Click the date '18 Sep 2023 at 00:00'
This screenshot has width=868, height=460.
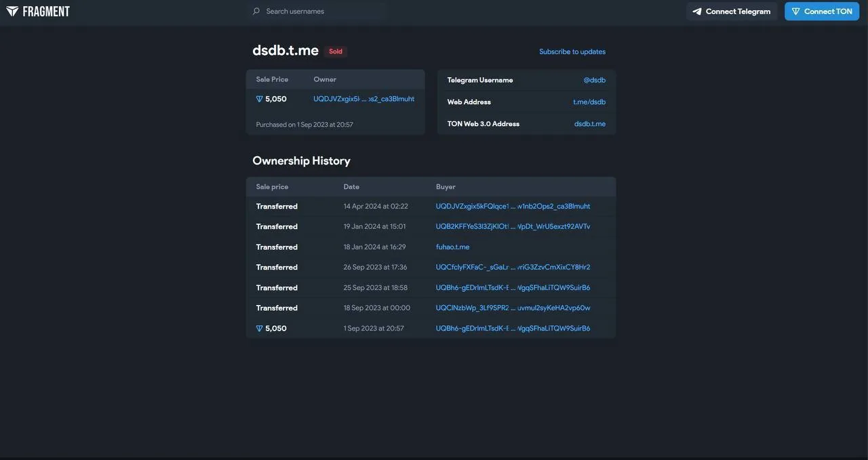[x=377, y=308]
